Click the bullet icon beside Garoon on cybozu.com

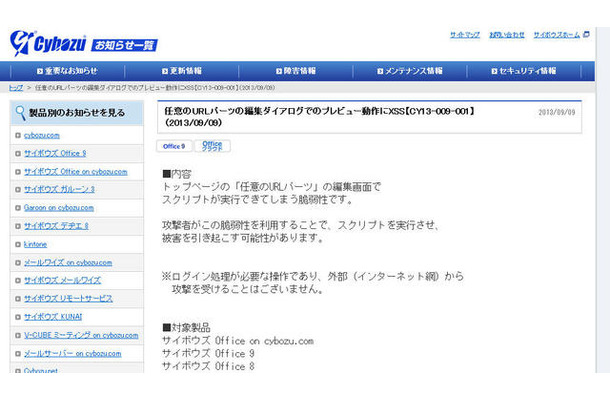point(18,208)
